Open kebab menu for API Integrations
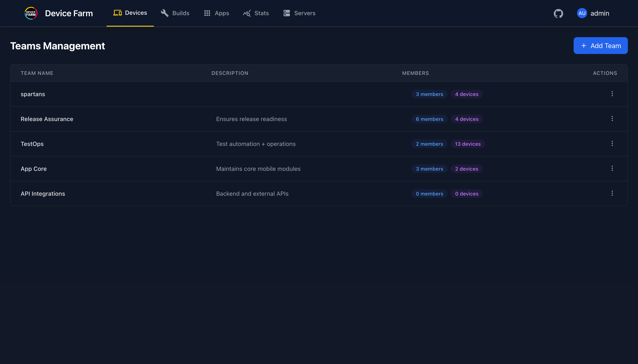Viewport: 638px width, 364px height. (612, 193)
